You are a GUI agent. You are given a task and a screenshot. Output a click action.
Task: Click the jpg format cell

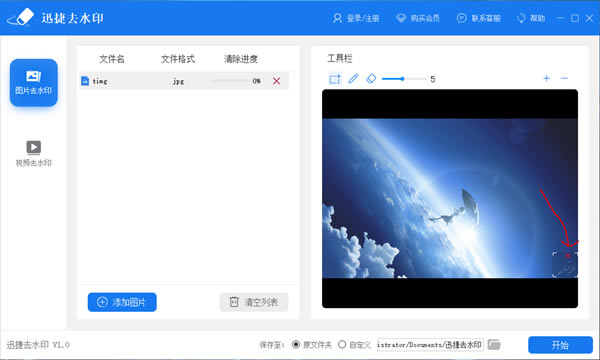(178, 81)
